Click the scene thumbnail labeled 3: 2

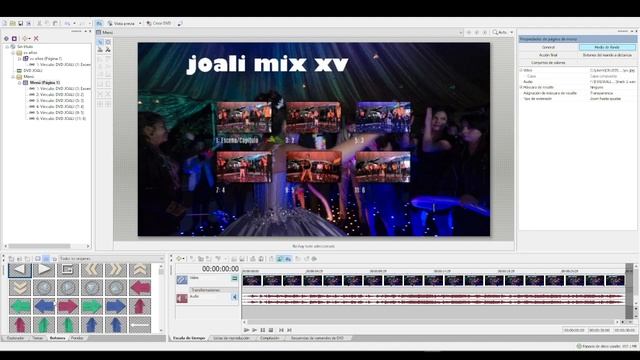[313, 118]
